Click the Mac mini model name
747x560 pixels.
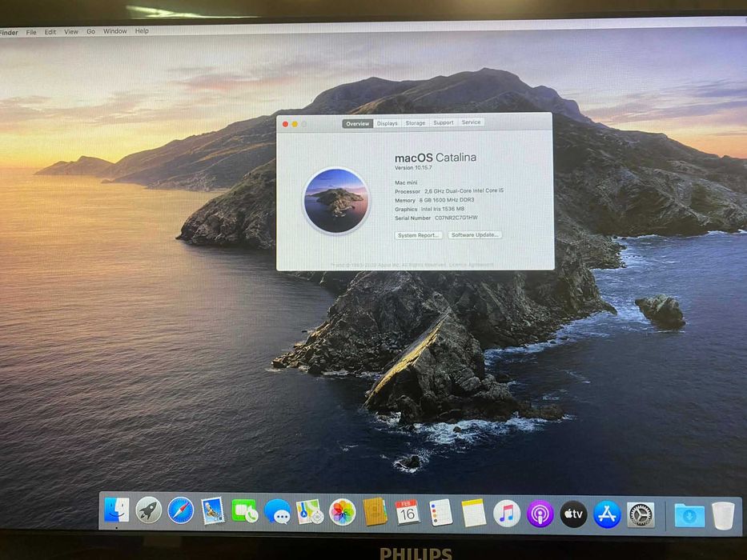point(406,182)
